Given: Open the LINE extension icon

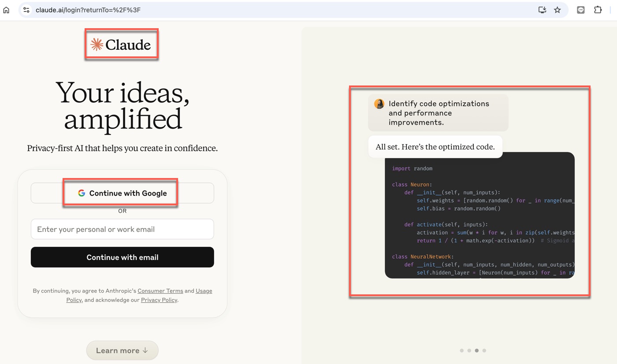Looking at the screenshot, I should 581,10.
